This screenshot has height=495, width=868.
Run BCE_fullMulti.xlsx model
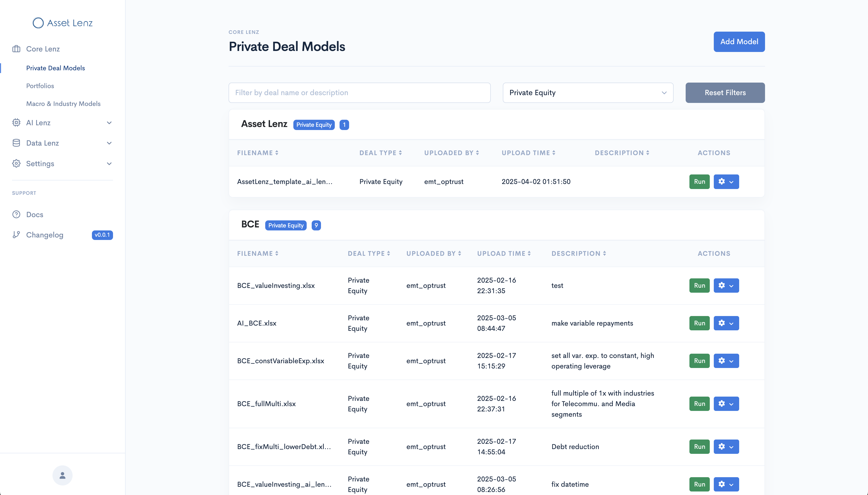(699, 404)
